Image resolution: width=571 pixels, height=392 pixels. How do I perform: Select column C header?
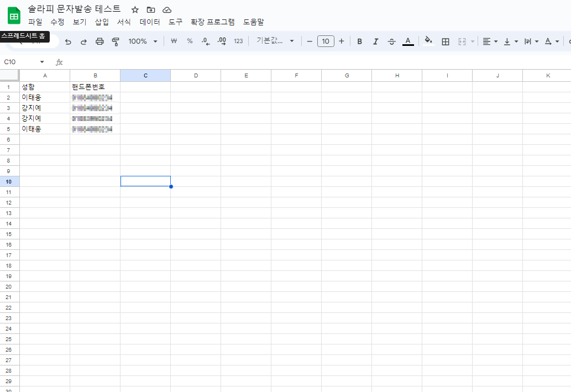click(x=145, y=75)
